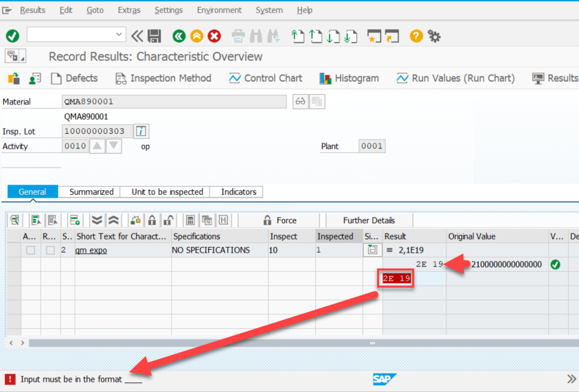Open the Edit menu
The width and height of the screenshot is (579, 392).
point(66,10)
